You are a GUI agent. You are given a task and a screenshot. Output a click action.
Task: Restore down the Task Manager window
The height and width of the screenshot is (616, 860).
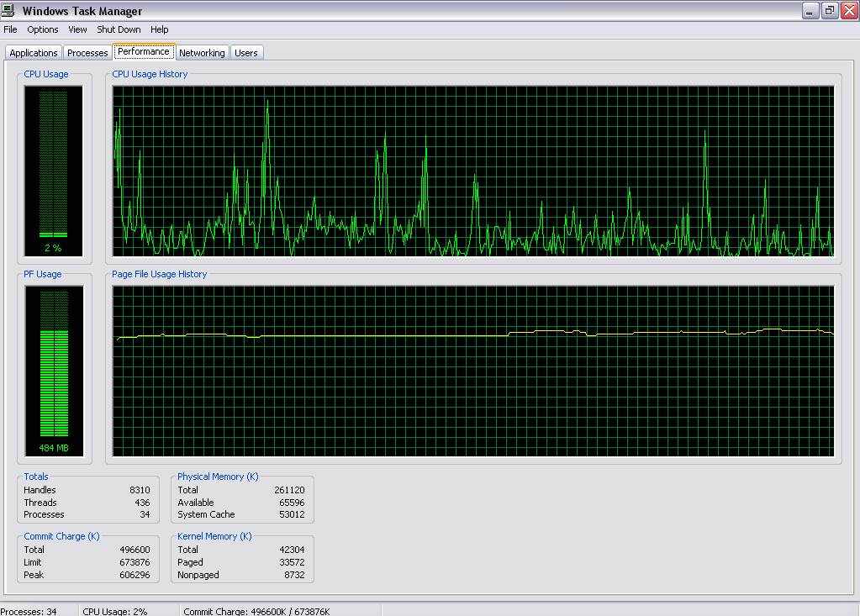(x=829, y=11)
